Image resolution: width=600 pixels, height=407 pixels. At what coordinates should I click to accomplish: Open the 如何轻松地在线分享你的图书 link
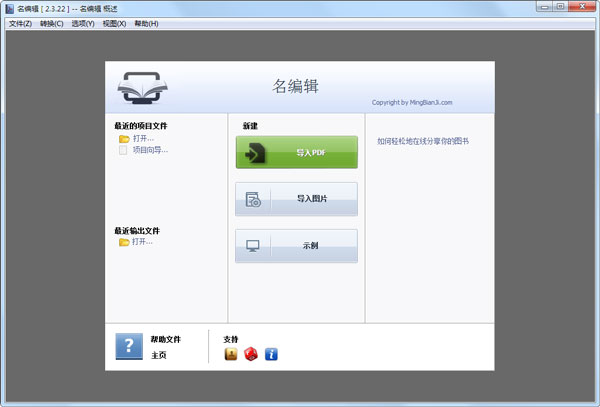pyautogui.click(x=423, y=141)
